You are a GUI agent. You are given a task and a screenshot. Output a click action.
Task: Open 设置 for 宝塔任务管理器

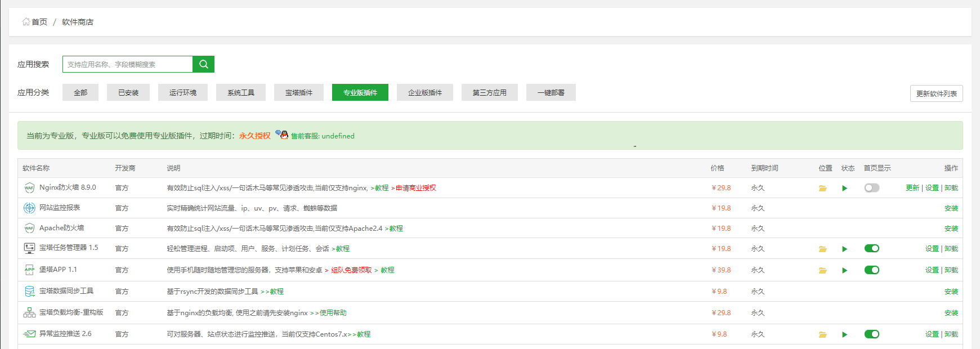pos(932,249)
